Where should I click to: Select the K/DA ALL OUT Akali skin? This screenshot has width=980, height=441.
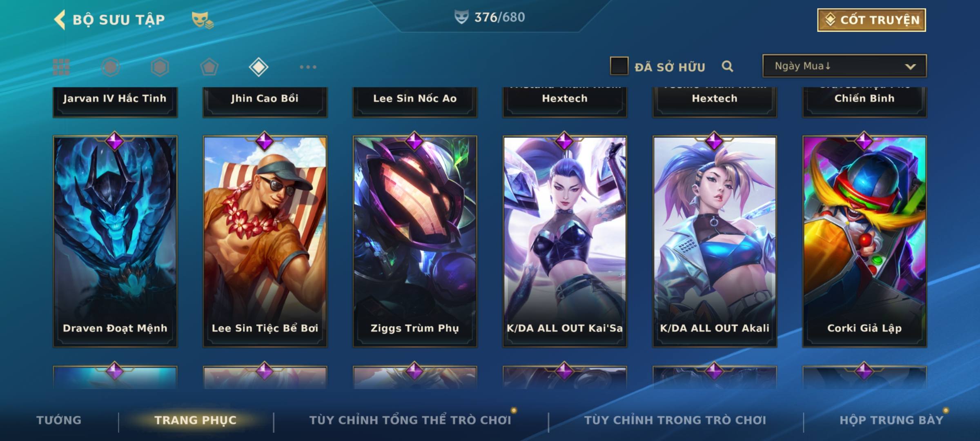pos(715,242)
